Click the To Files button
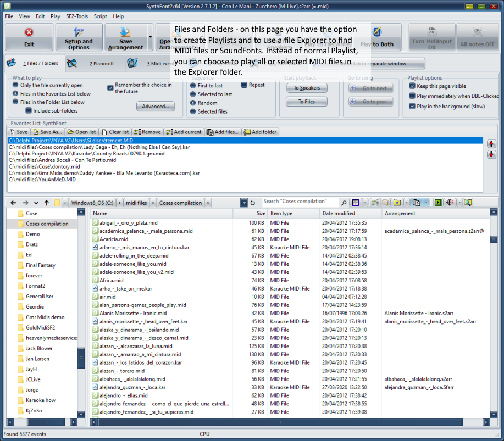Screen dimensions: 504x441 307,102
